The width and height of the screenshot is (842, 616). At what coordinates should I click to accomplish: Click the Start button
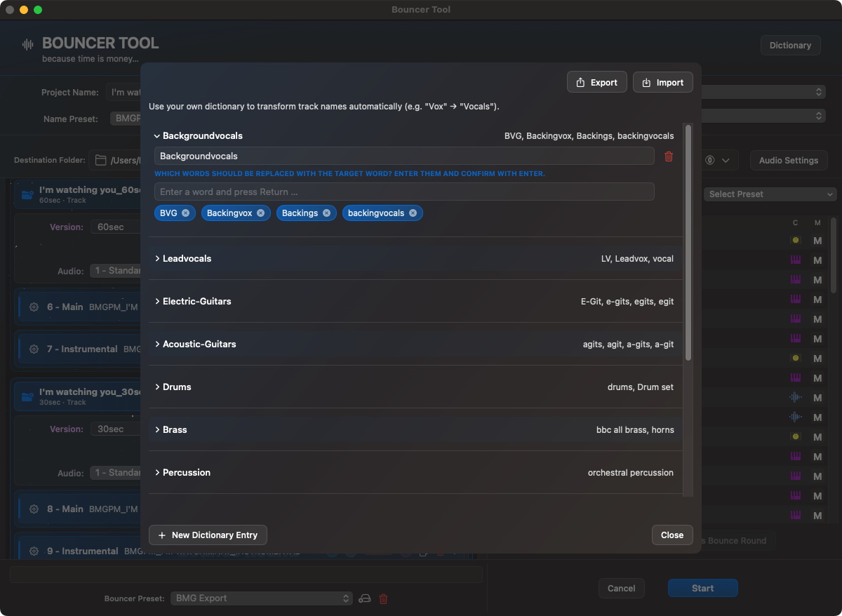point(702,589)
